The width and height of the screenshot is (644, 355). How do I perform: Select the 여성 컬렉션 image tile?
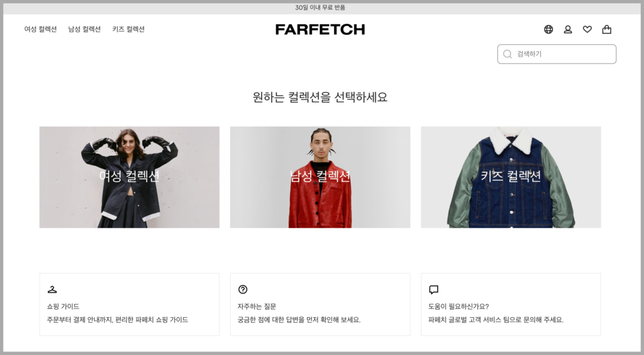[130, 177]
